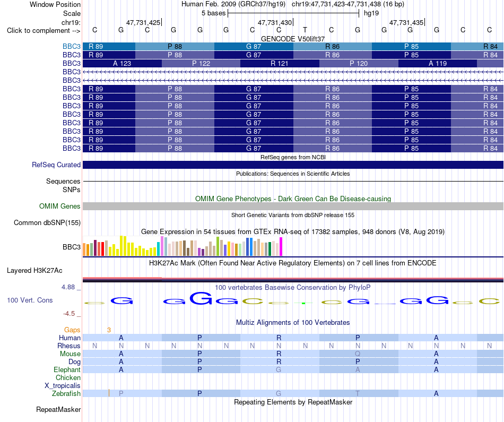This screenshot has height=422, width=504.
Task: Open the GTEx Gene Expression track title
Action: [293, 231]
